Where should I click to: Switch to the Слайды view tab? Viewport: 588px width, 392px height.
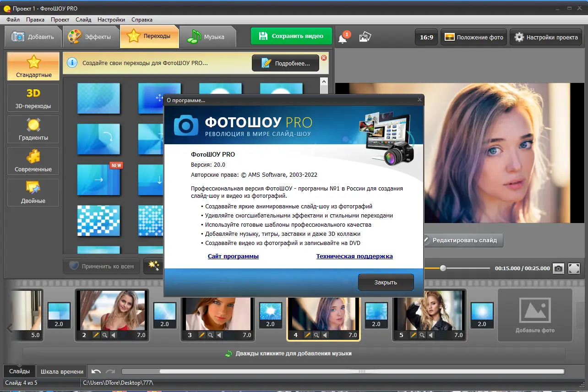(x=20, y=371)
